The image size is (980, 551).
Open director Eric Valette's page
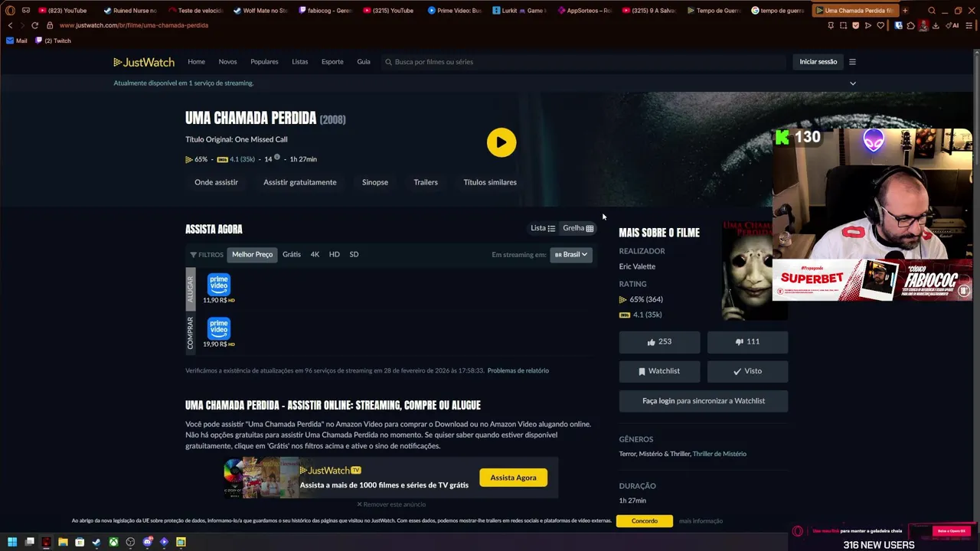pyautogui.click(x=637, y=266)
